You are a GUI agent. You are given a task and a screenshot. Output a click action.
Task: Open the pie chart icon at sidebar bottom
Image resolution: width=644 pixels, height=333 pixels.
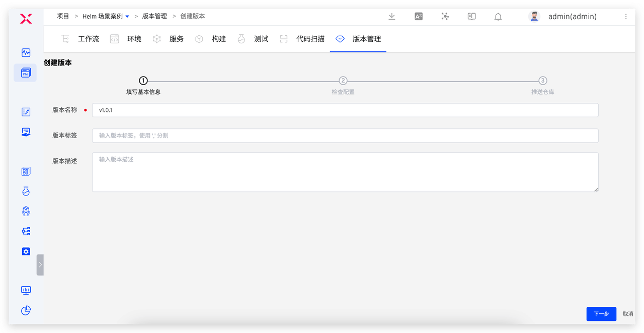click(26, 310)
